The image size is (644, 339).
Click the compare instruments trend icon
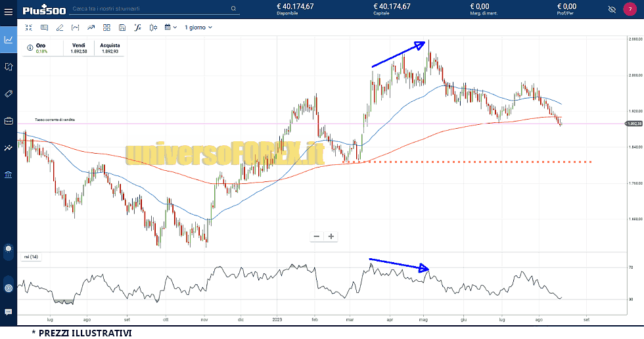pos(91,28)
